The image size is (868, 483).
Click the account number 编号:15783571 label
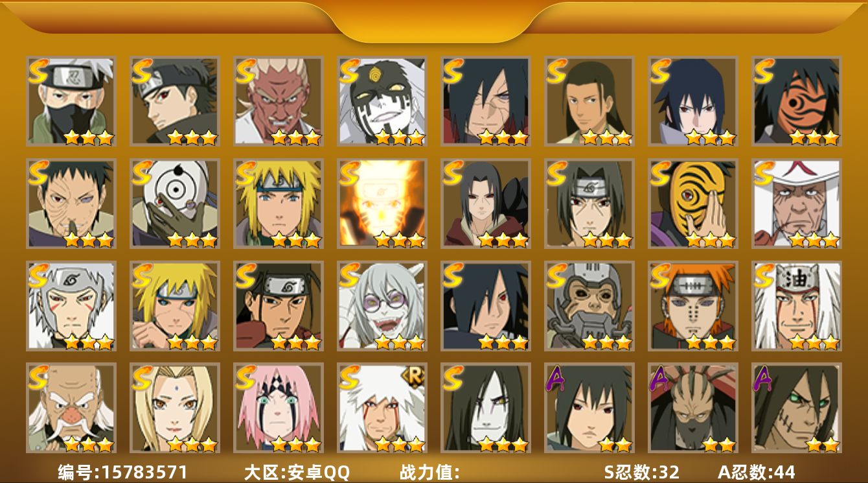[x=122, y=472]
